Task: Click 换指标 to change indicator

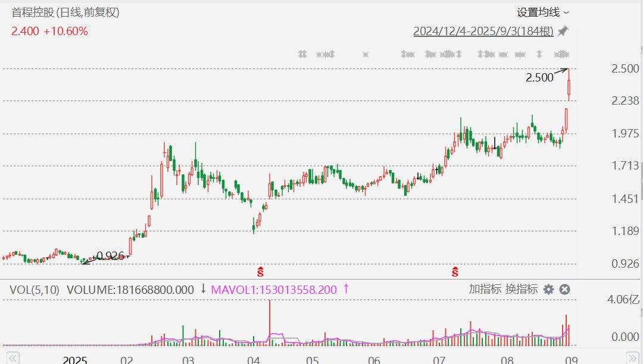Action: 522,290
